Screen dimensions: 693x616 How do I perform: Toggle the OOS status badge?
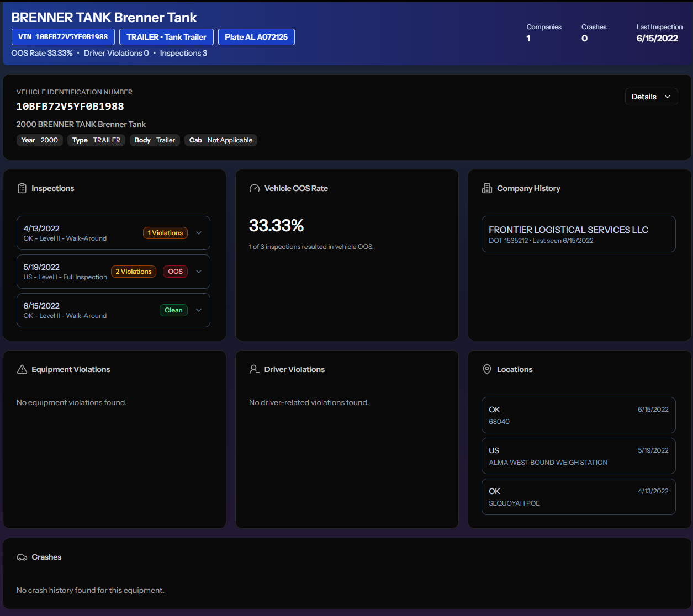coord(175,271)
